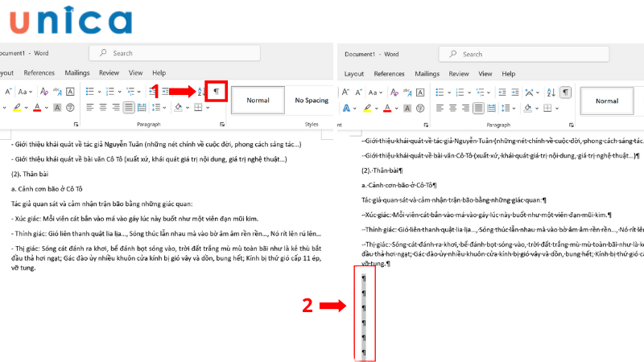Select Normal style in right window
Viewport: 644px width, 362px height.
coord(607,101)
